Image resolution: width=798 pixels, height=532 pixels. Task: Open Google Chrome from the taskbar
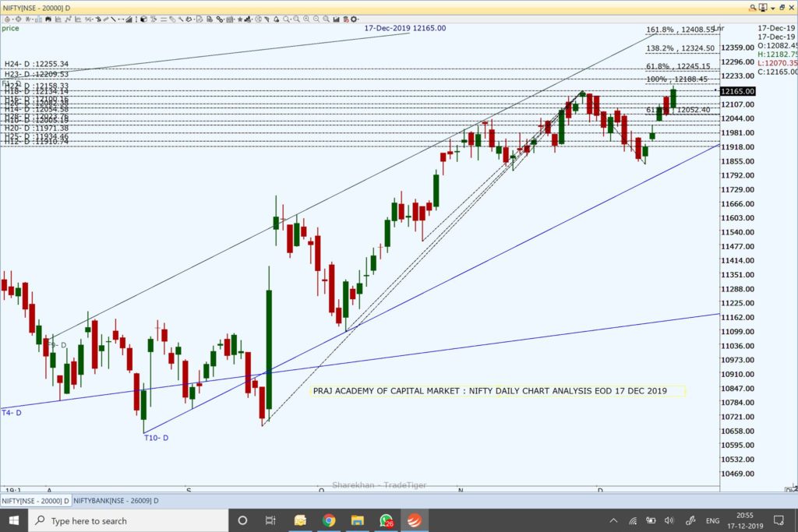coord(329,520)
